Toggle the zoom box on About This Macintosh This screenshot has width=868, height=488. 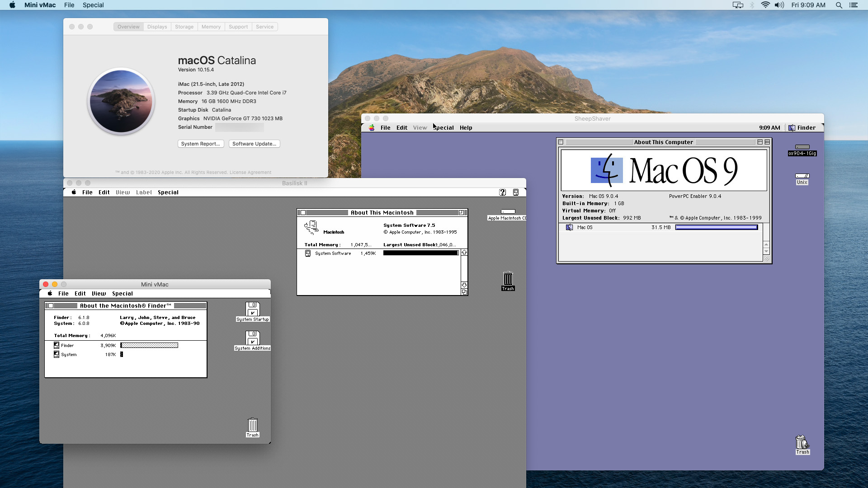coord(462,212)
